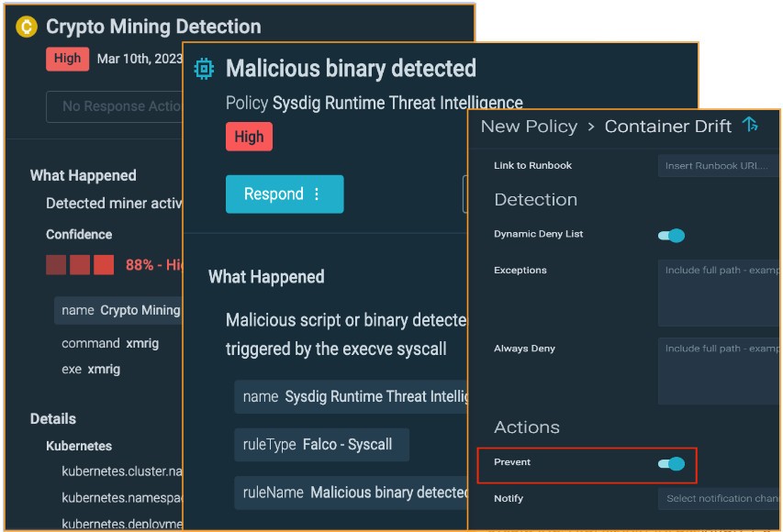
Task: Click the first dark red confidence square
Action: click(56, 264)
